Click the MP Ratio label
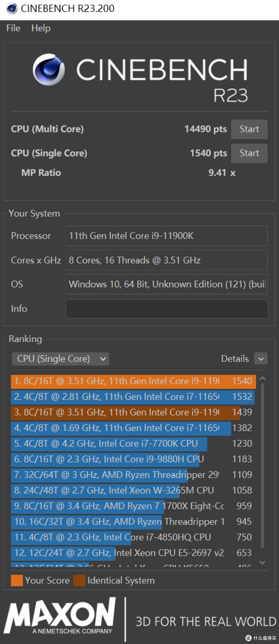Screen dimensions: 279x644 pyautogui.click(x=41, y=173)
